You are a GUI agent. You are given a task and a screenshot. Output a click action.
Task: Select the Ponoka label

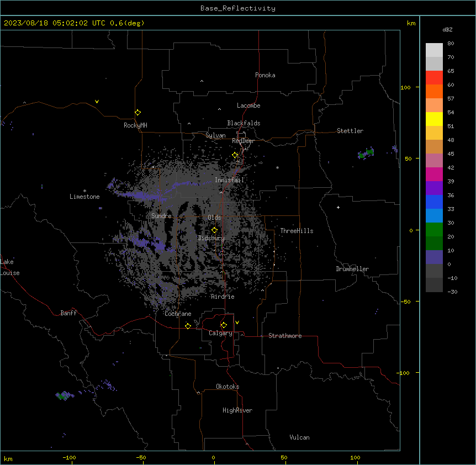[x=265, y=75]
